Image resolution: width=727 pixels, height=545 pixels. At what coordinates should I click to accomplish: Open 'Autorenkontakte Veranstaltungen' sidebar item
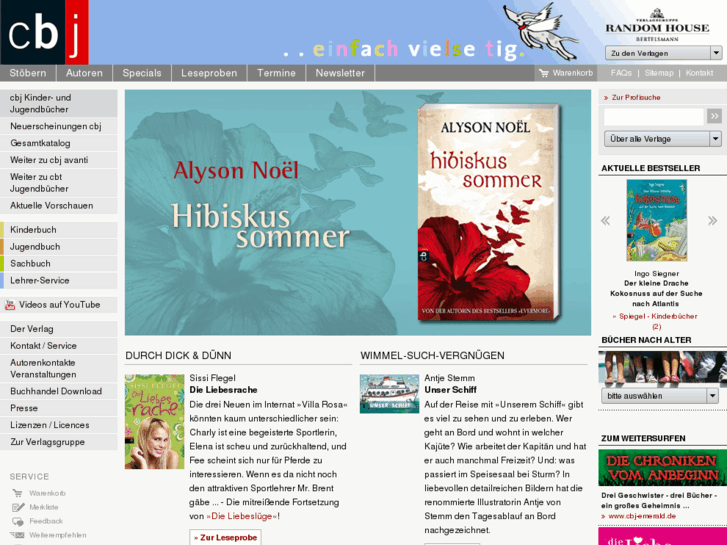58,368
